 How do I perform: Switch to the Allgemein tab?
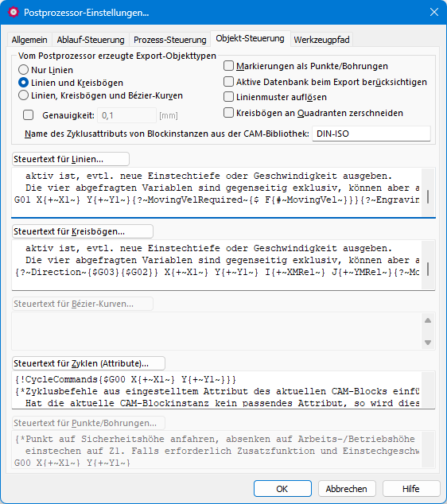point(29,40)
